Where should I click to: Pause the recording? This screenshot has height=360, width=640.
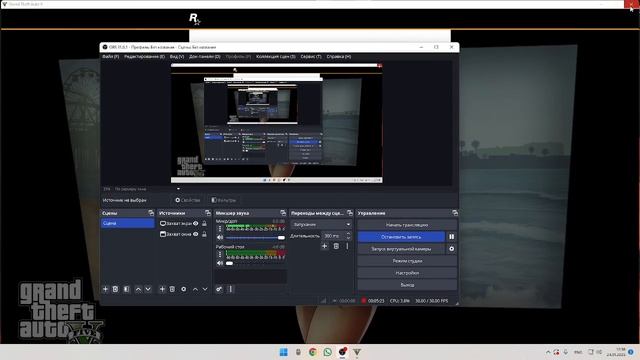[x=451, y=237]
